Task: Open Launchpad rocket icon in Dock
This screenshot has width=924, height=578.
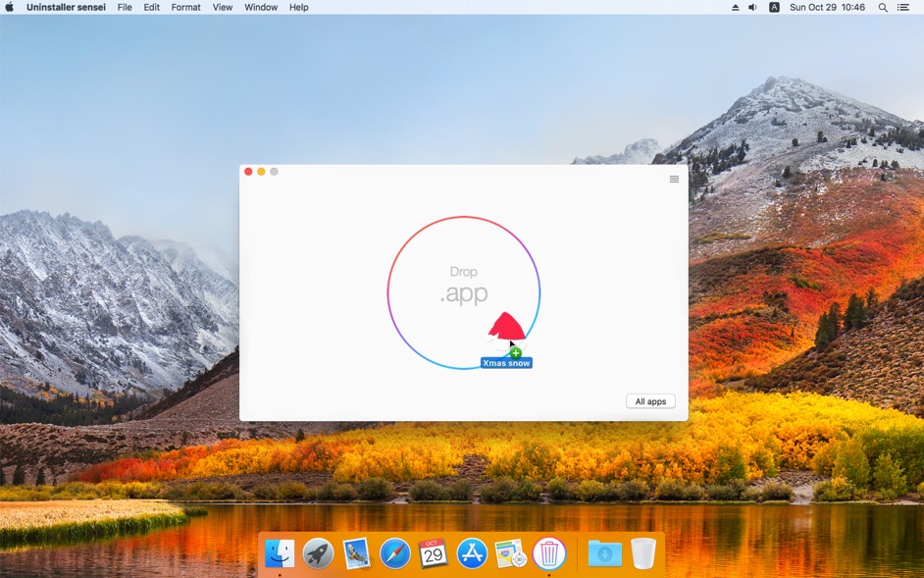Action: click(x=318, y=553)
